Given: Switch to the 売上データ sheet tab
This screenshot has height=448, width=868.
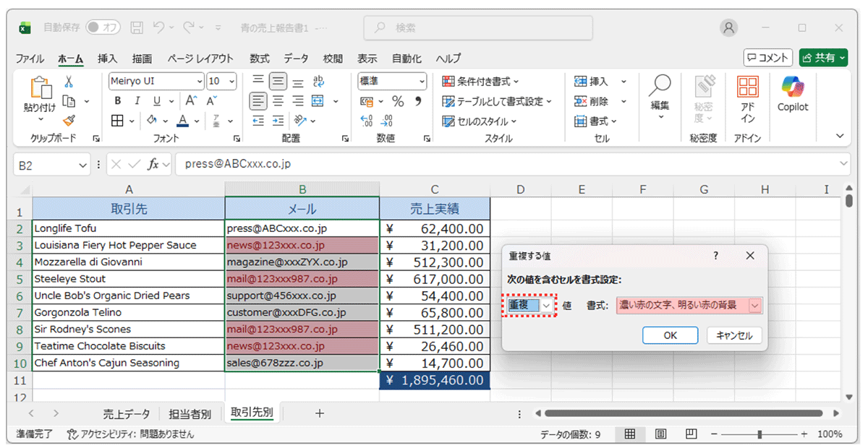Looking at the screenshot, I should click(127, 414).
